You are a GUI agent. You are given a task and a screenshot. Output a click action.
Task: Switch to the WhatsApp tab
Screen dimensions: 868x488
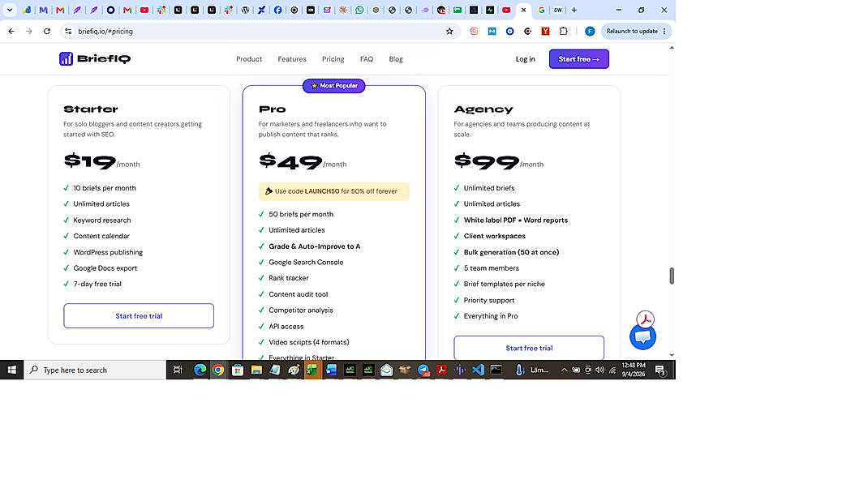tap(359, 10)
